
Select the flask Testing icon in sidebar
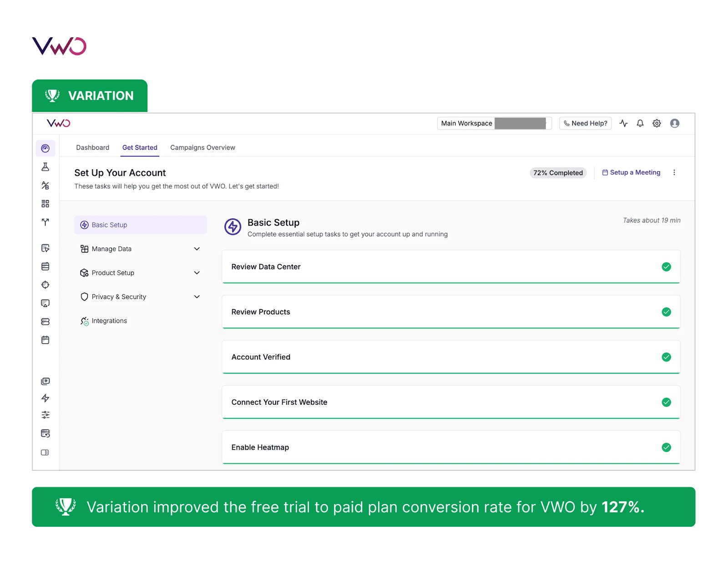tap(45, 167)
